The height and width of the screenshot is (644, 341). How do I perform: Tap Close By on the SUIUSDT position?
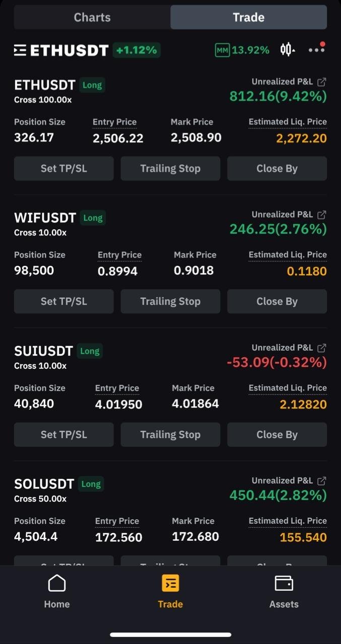pyautogui.click(x=277, y=435)
